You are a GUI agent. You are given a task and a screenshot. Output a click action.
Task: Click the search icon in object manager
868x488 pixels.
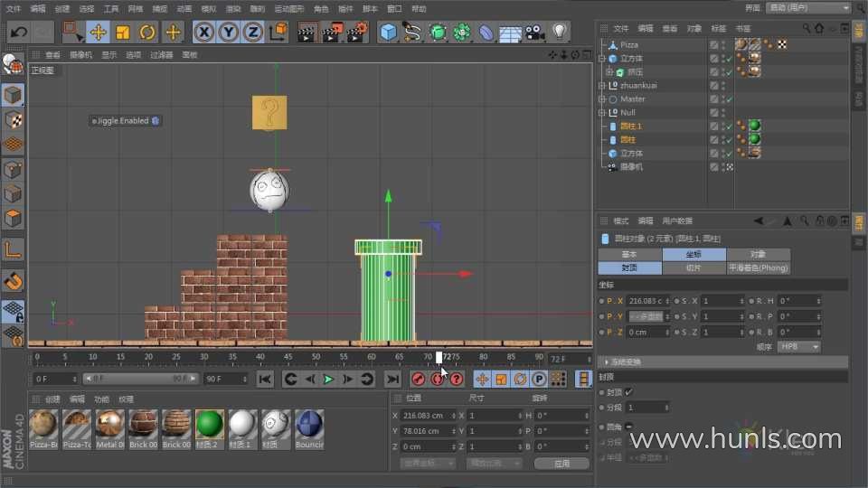807,28
